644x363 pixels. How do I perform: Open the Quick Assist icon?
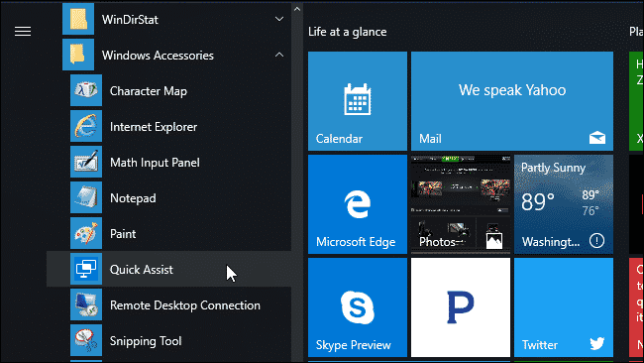(x=86, y=269)
